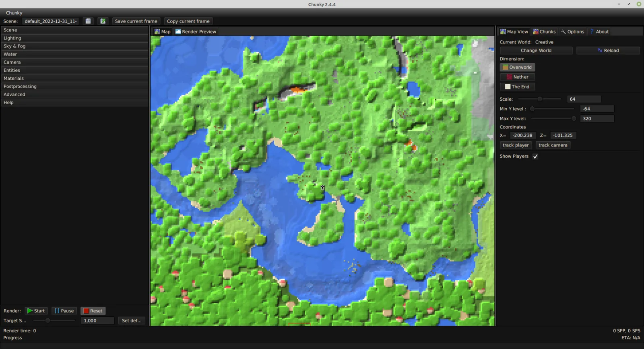Click the green Start play icon
The height and width of the screenshot is (349, 644).
[30, 311]
